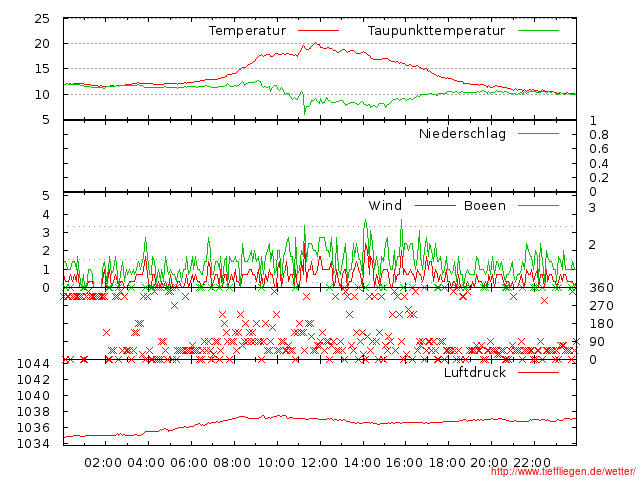The width and height of the screenshot is (640, 480).
Task: Click the 18:00 time axis label
Action: pyautogui.click(x=447, y=463)
